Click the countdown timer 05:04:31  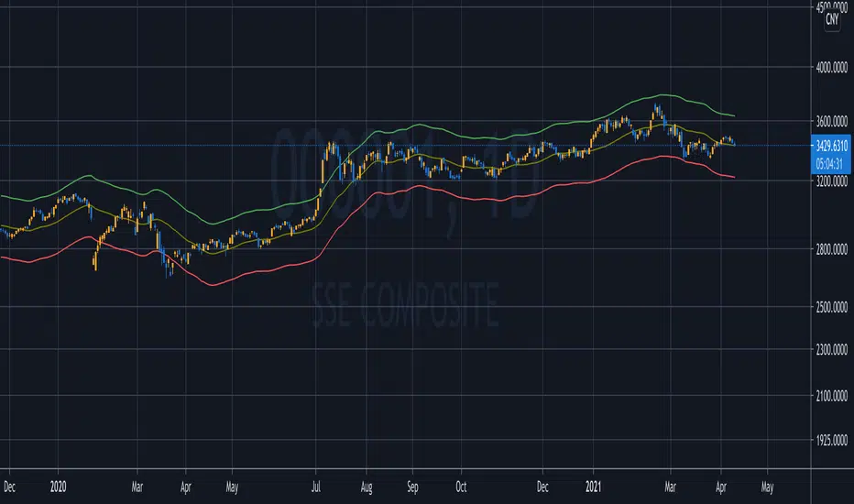(x=829, y=163)
